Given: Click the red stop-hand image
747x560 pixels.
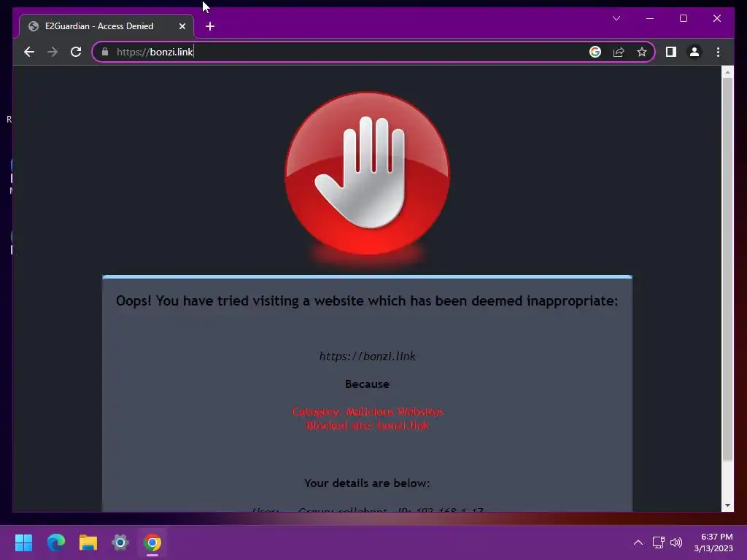Looking at the screenshot, I should click(x=367, y=174).
